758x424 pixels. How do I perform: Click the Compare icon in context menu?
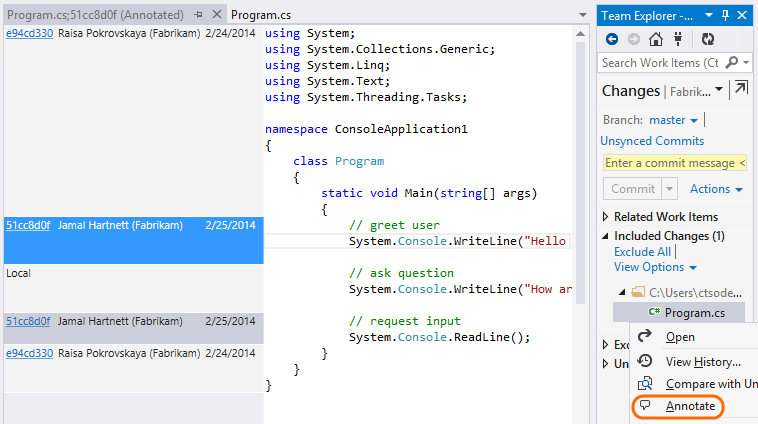point(645,383)
